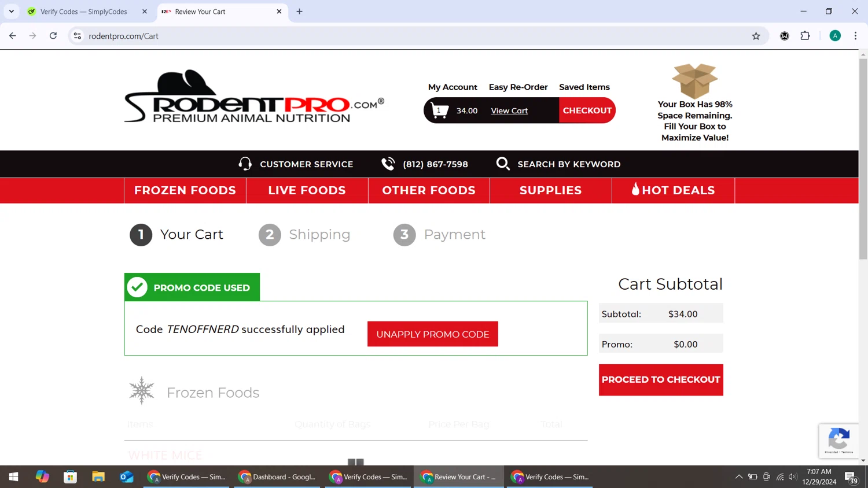868x488 pixels.
Task: Open CUSTOMER SERVICE
Action: click(307, 164)
